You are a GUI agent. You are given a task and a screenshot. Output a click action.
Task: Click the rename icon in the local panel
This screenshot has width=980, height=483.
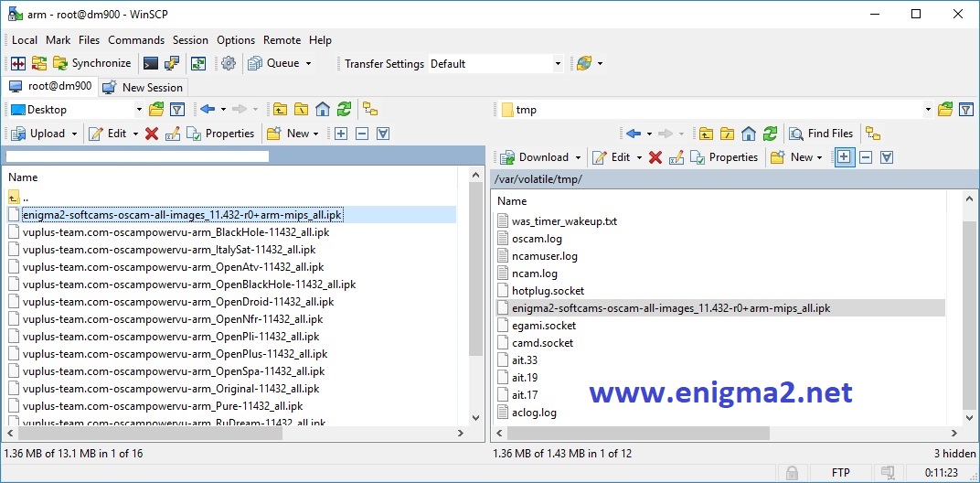(x=173, y=133)
